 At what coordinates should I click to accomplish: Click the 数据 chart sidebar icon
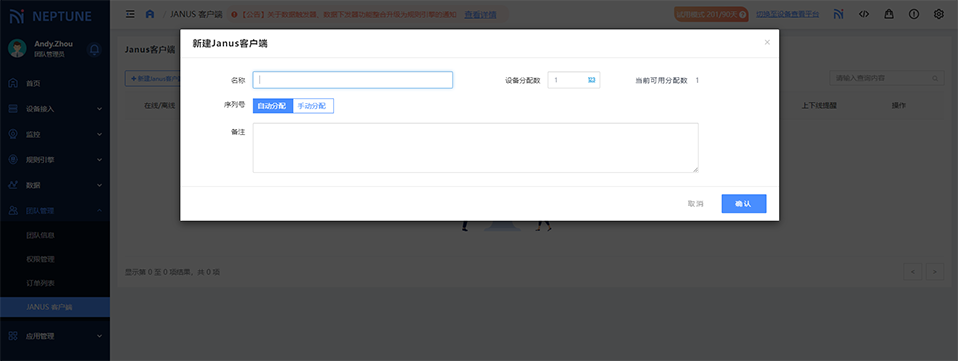click(13, 184)
